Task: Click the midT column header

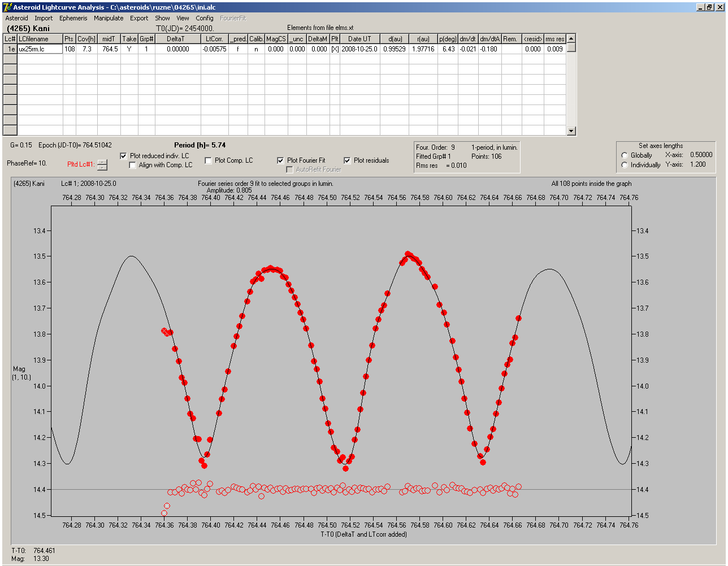Action: coord(110,39)
